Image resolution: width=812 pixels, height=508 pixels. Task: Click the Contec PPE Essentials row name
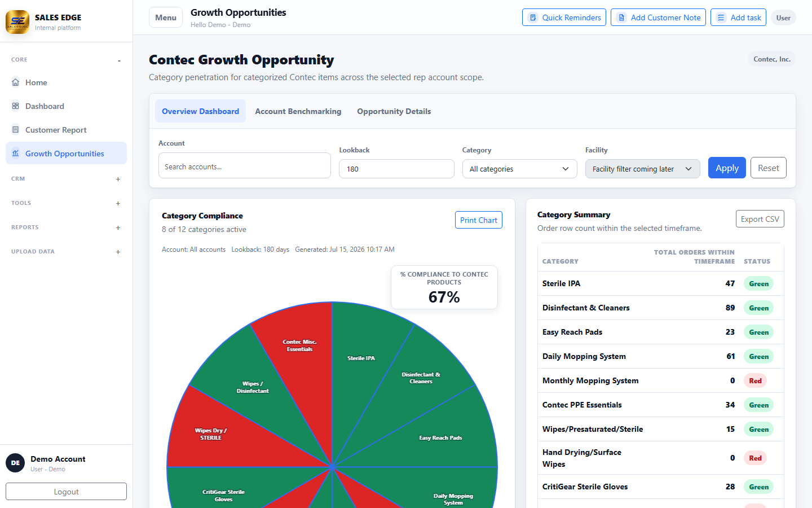(x=582, y=405)
